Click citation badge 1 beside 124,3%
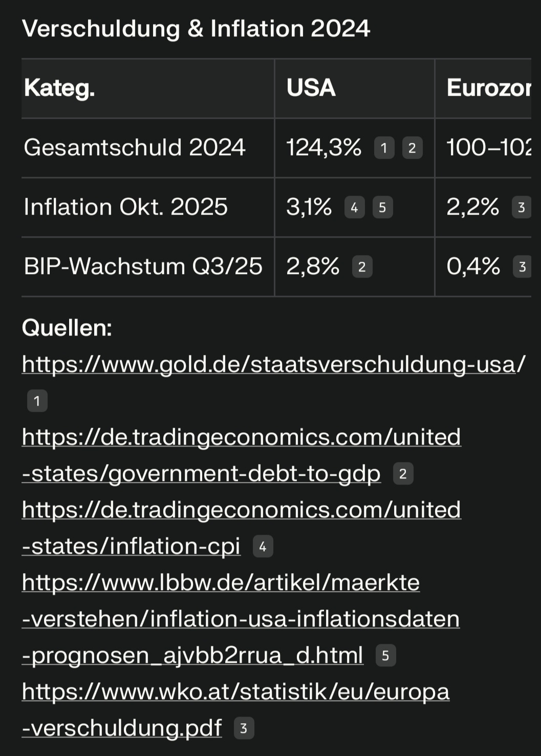 tap(384, 148)
